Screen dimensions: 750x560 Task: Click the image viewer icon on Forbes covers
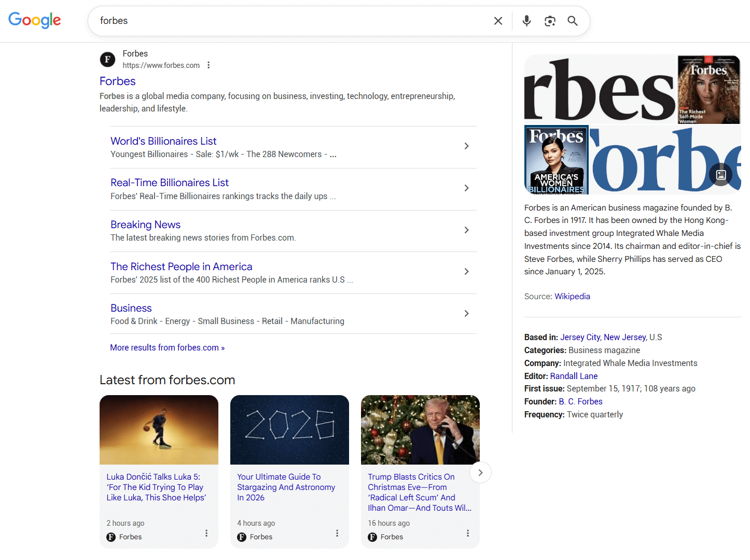point(720,175)
